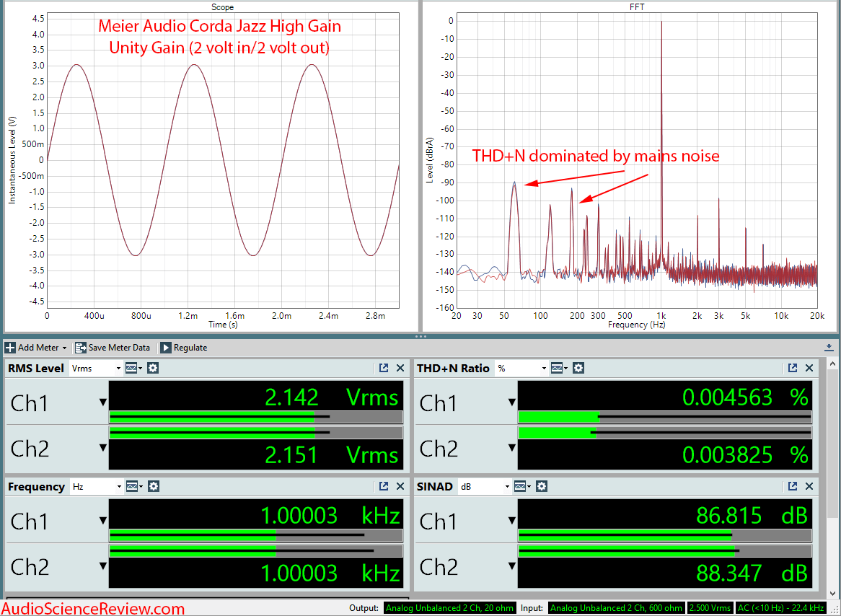
Task: Open the THD+N Ratio settings gear
Action: tap(578, 368)
